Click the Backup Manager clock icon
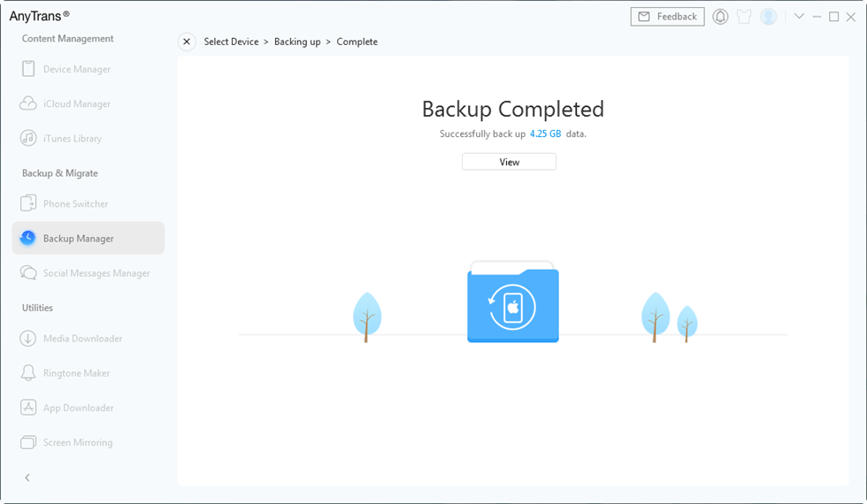Screen dimensions: 867x504 [27, 238]
